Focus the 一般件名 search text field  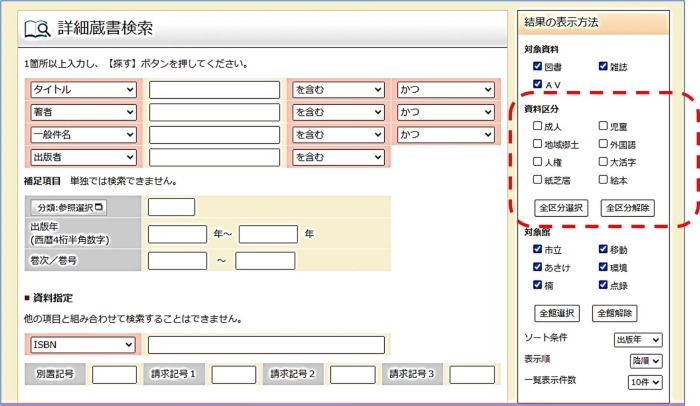tap(214, 134)
